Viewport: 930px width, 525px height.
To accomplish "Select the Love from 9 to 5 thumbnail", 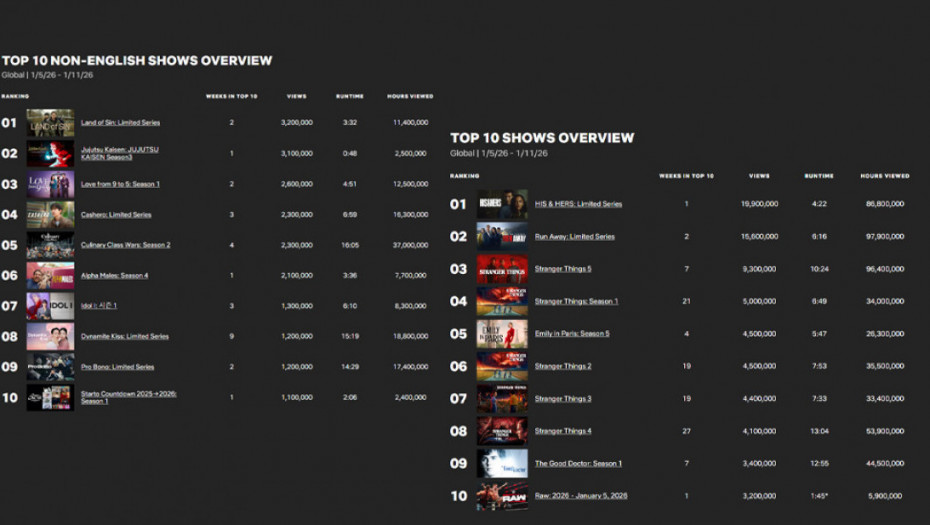I will tap(50, 184).
